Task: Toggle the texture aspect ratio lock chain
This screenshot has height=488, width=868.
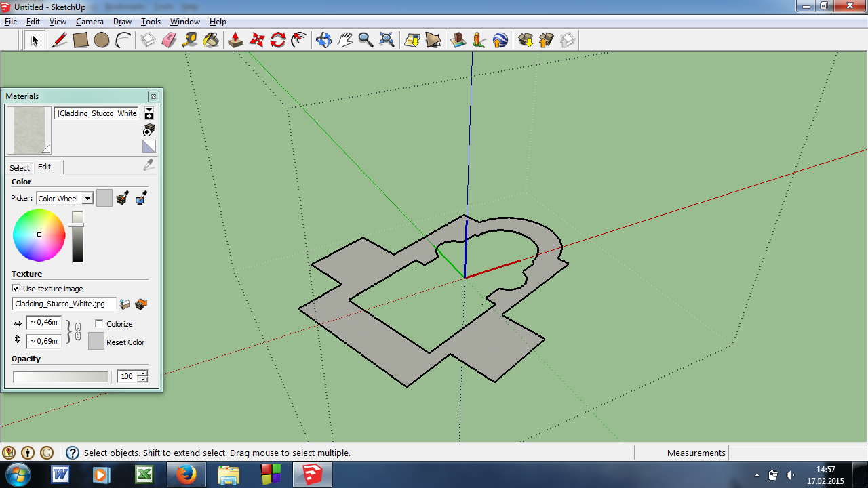Action: tap(77, 332)
